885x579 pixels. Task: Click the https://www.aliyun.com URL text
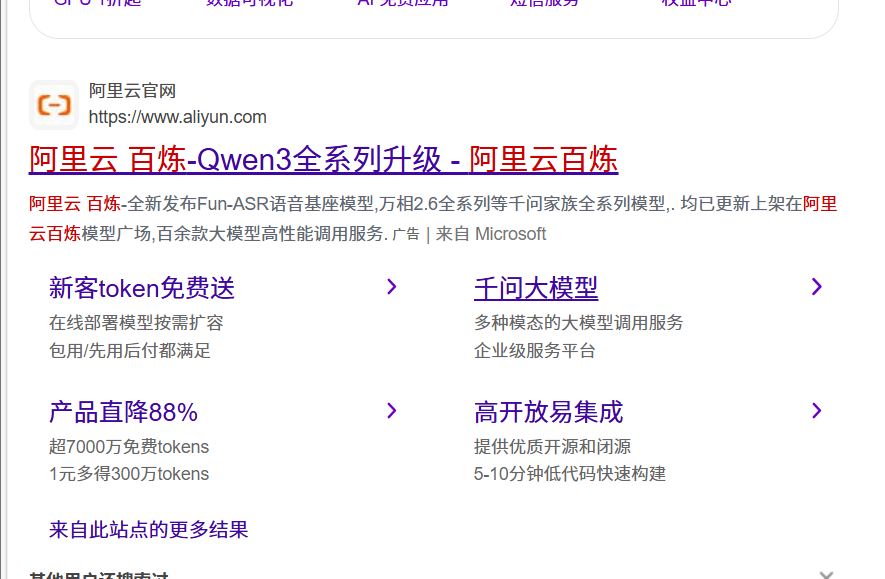click(177, 117)
